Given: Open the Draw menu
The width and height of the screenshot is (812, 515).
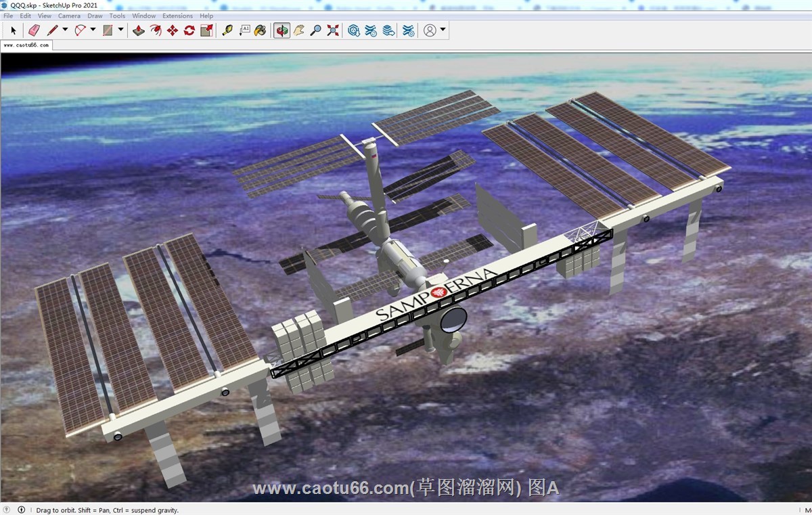Looking at the screenshot, I should 95,16.
